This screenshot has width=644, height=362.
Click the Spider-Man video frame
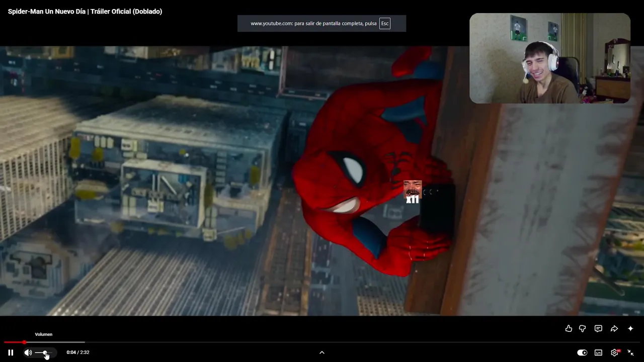point(322,181)
